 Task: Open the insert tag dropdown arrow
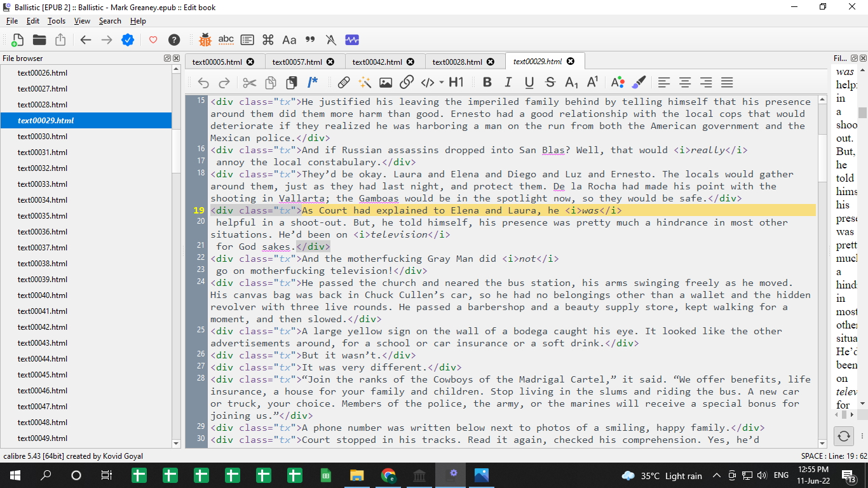click(x=442, y=83)
